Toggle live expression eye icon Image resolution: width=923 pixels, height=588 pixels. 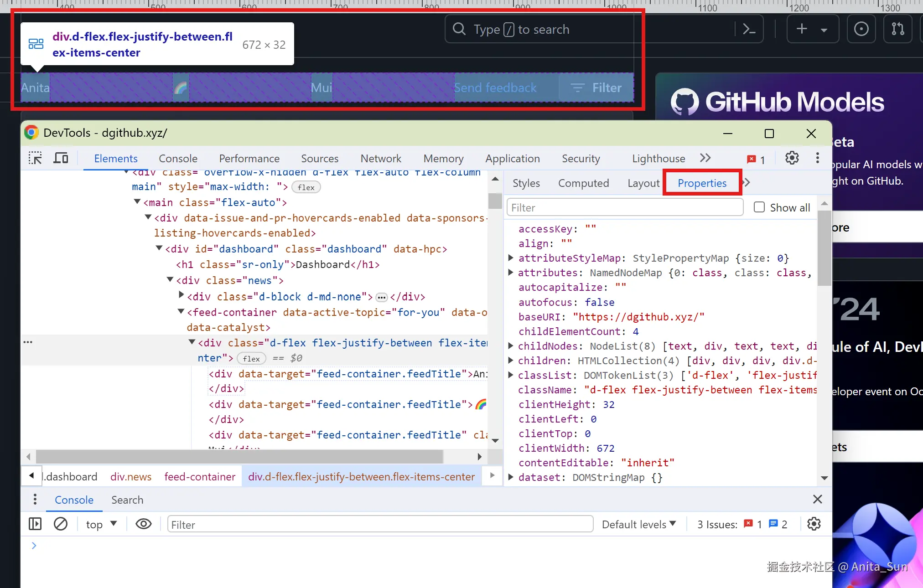click(144, 524)
